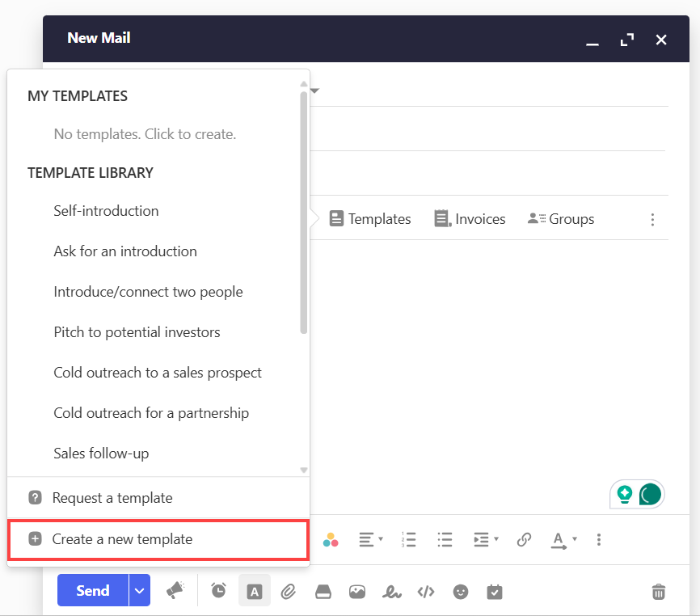Viewport: 700px width, 616px height.
Task: Toggle text formatting options icon
Action: [x=255, y=591]
